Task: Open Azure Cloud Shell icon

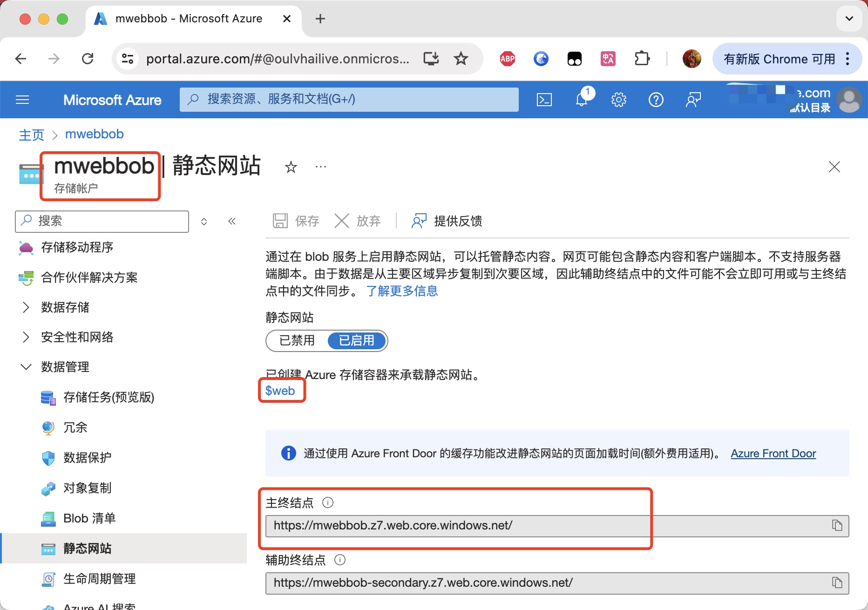Action: (x=544, y=100)
